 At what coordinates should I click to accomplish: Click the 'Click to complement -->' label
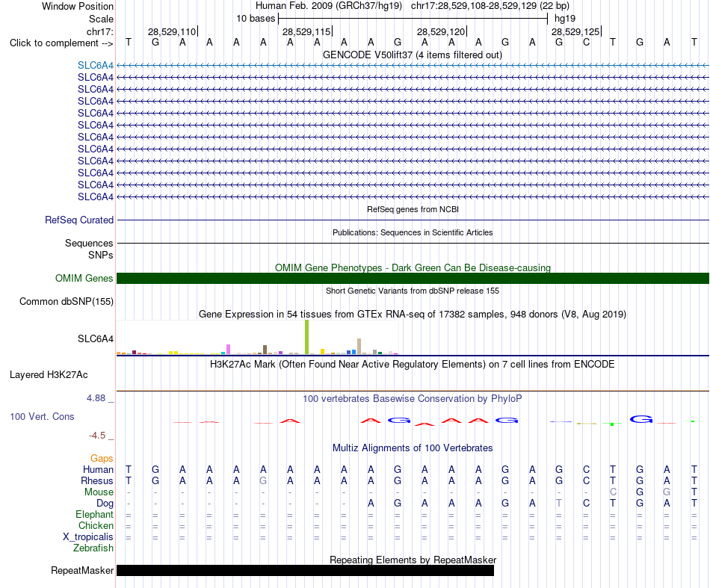click(x=61, y=43)
